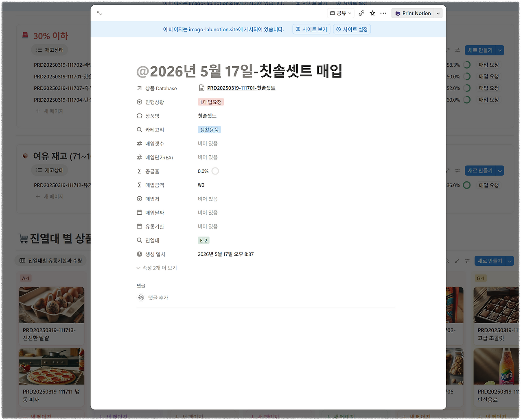The width and height of the screenshot is (521, 420).
Task: Click the empty 매입단가(EA) value field
Action: tap(208, 157)
